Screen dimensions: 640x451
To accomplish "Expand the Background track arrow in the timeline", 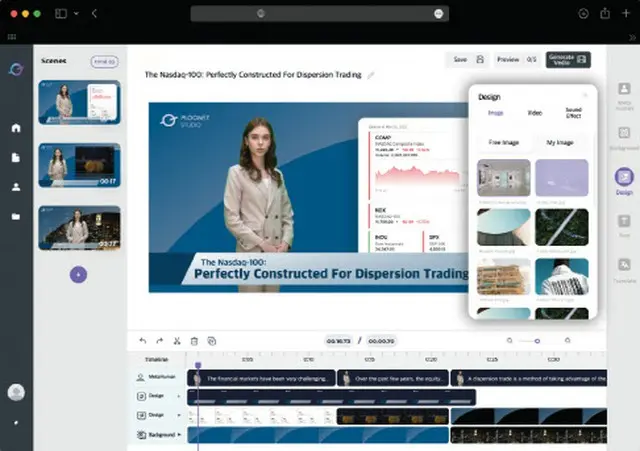I will [x=179, y=435].
